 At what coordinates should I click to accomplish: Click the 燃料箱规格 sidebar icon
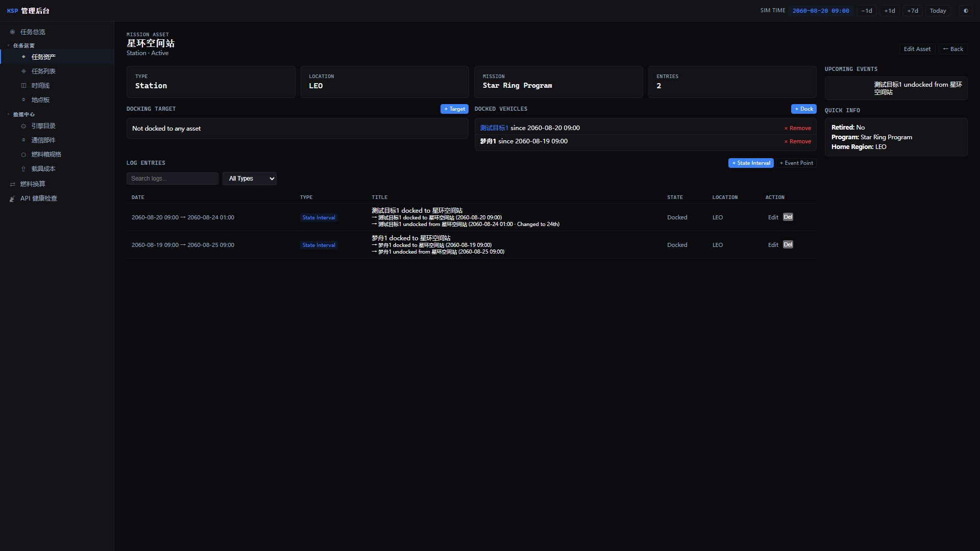tap(23, 155)
